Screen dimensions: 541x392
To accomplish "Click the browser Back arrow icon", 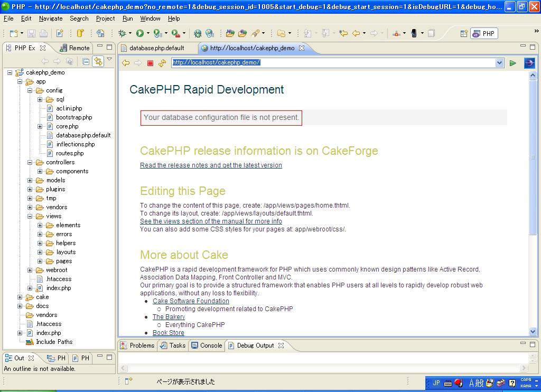I will 126,63.
